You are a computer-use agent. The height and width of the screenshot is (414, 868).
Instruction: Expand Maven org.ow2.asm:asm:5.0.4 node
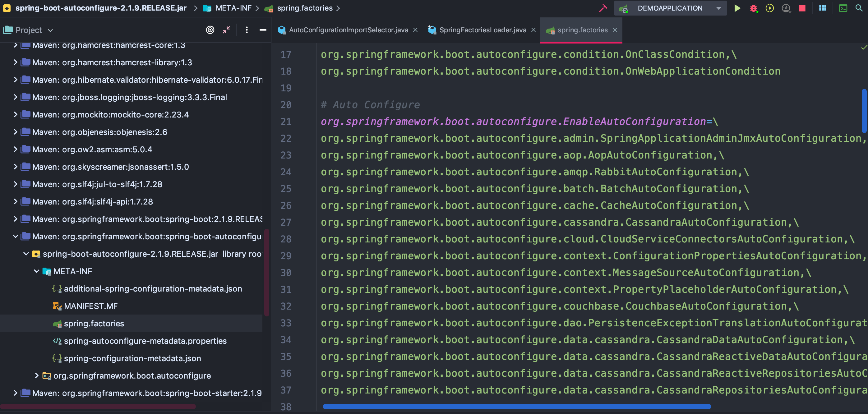point(16,149)
